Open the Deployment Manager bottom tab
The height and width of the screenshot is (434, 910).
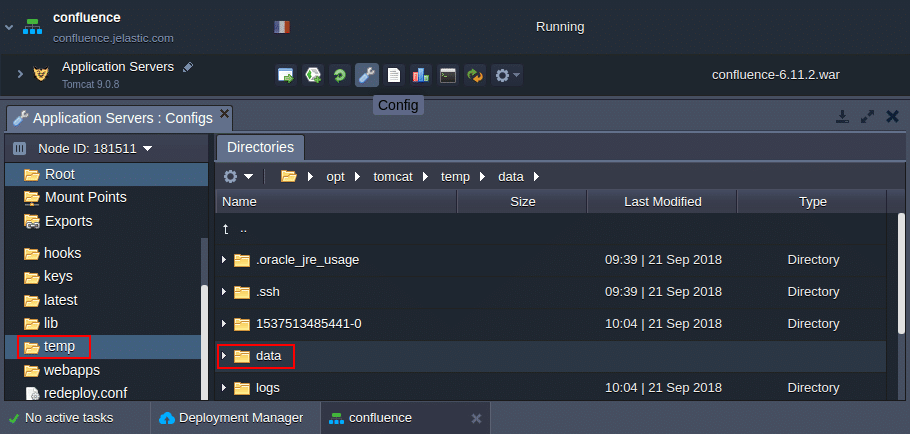[232, 418]
